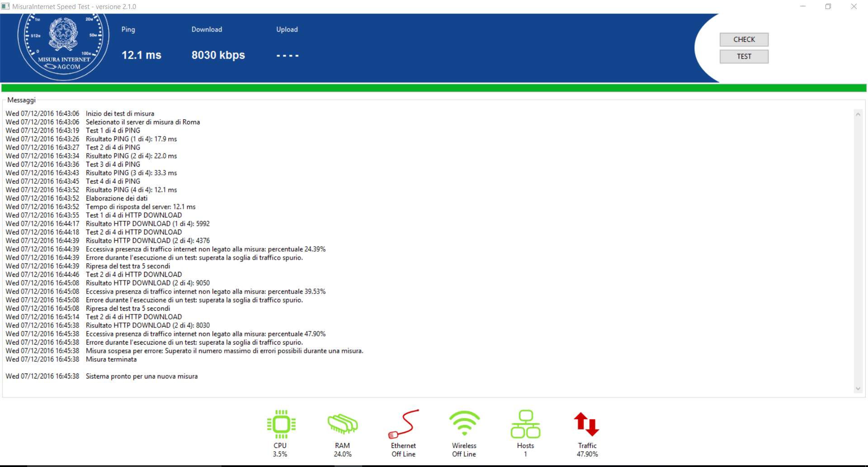
Task: Select log line 'Risultato PING (3 di 4): 33.3 ms'
Action: (x=131, y=173)
